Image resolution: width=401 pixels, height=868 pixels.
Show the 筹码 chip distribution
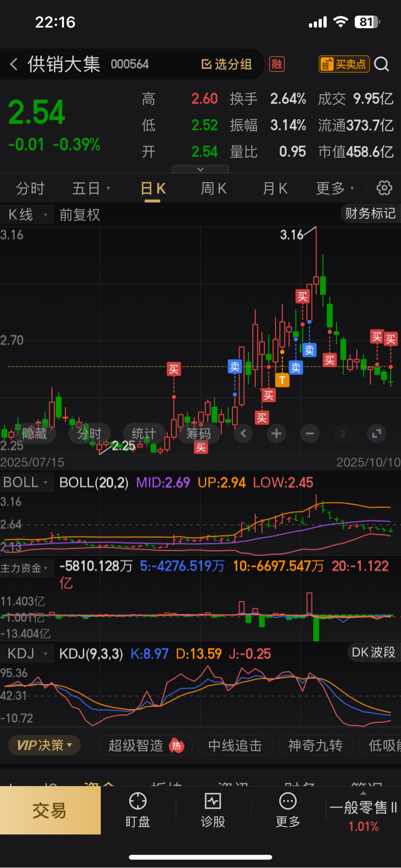[x=198, y=433]
